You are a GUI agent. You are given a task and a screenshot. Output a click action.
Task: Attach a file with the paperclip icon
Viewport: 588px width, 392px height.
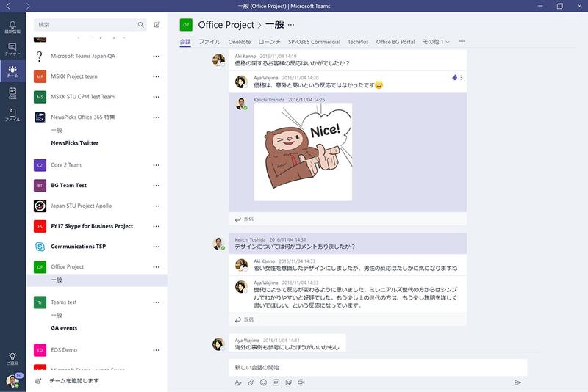251,382
